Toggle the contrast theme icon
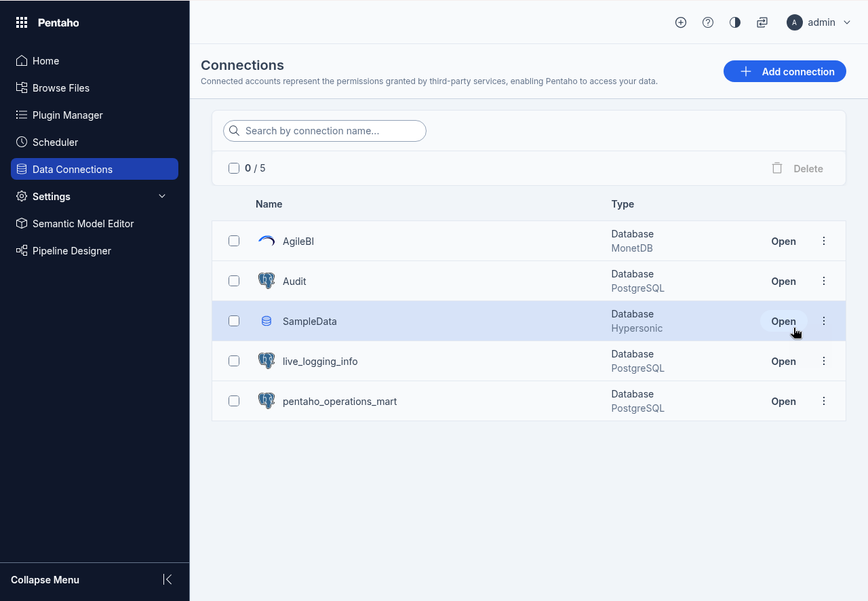868x601 pixels. click(x=735, y=22)
